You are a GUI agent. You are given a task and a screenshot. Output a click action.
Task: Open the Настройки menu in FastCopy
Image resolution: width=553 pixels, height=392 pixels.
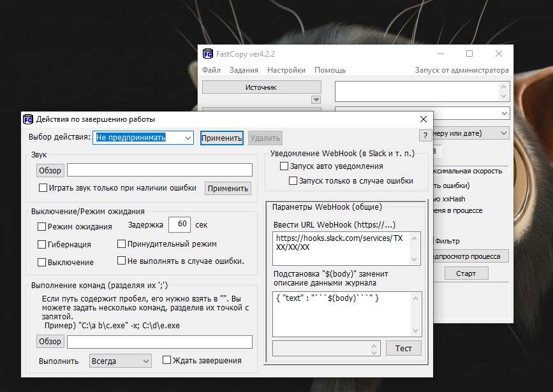pyautogui.click(x=286, y=70)
